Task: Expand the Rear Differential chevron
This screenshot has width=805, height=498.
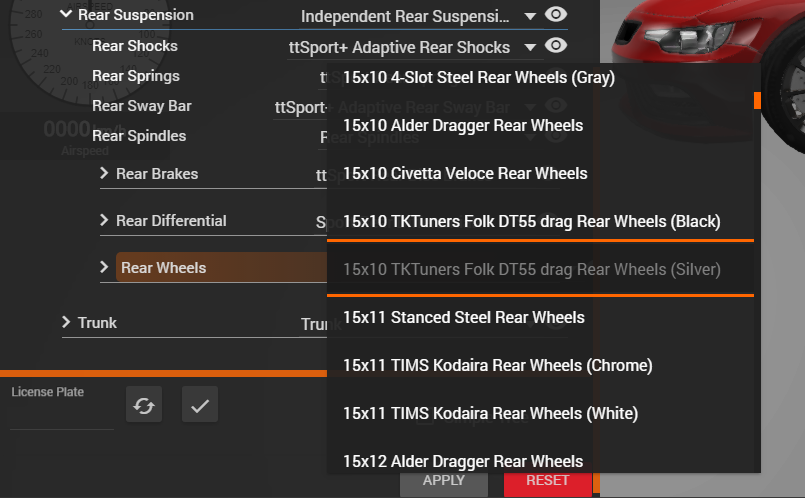Action: click(104, 220)
